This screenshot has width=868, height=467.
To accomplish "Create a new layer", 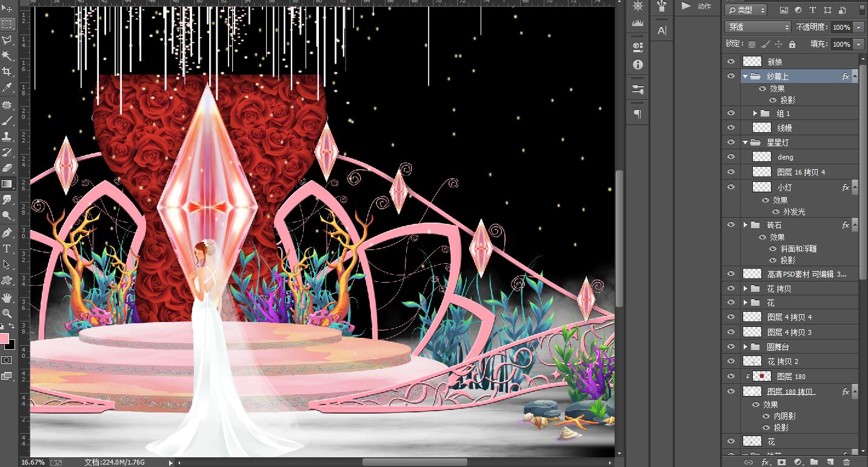I will (830, 462).
